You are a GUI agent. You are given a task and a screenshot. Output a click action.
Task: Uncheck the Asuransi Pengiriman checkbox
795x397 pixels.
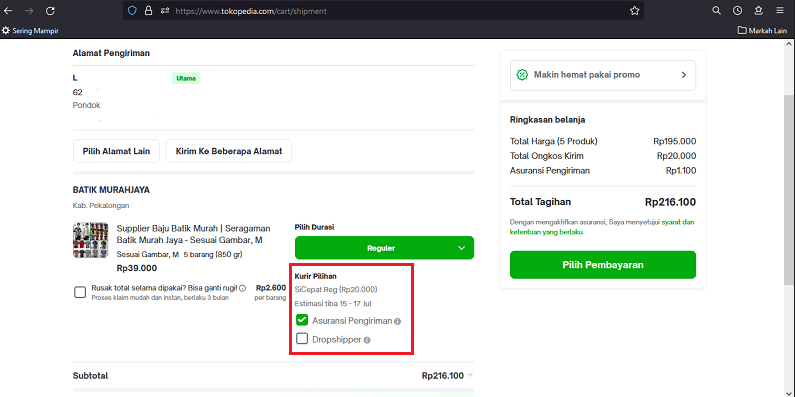coord(302,320)
